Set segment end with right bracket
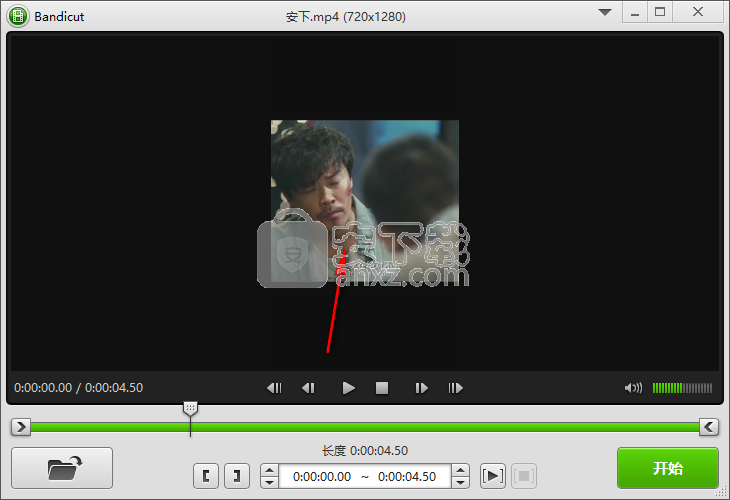Screen dimensions: 730x500 coord(236,476)
